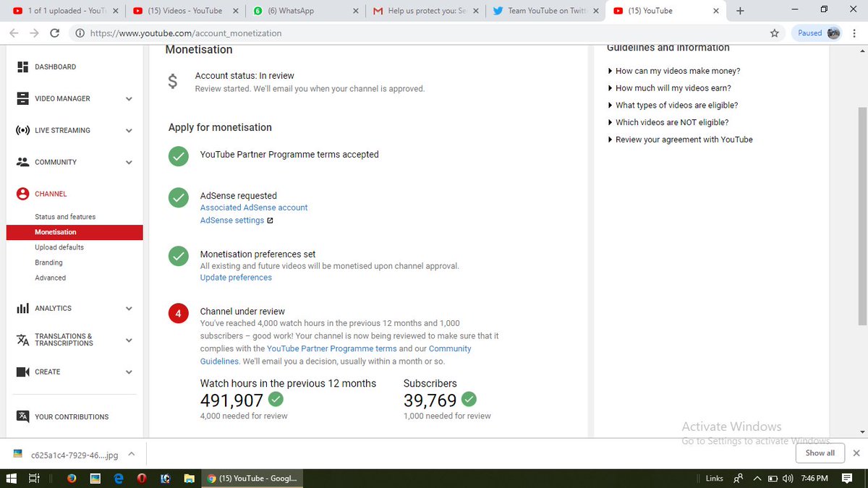Screen dimensions: 868x488
Task: Launch Opera from the taskbar
Action: [142, 478]
